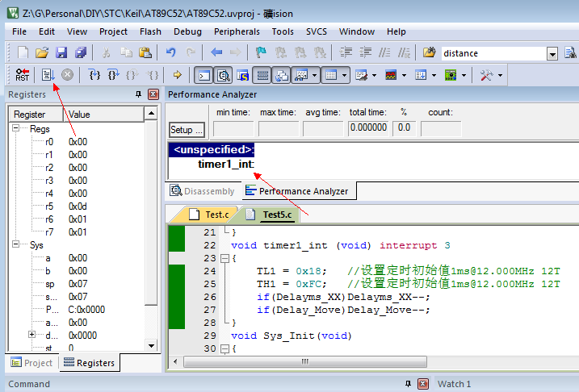Step out of the current function

tap(132, 75)
